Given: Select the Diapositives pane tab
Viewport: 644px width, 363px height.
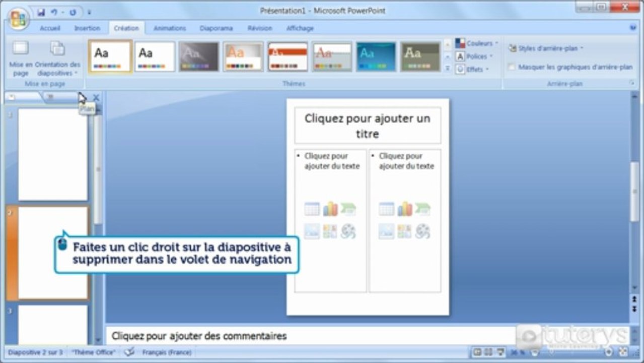Looking at the screenshot, I should click(x=23, y=97).
